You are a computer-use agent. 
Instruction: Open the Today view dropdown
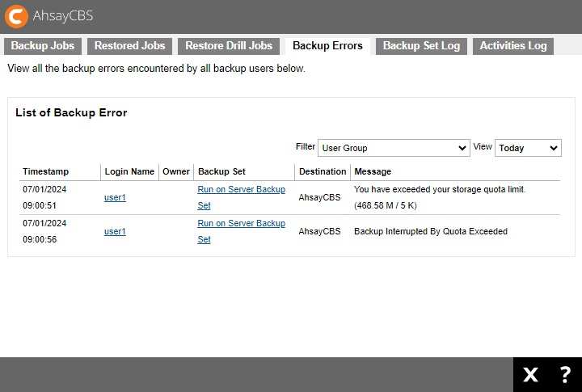click(528, 148)
